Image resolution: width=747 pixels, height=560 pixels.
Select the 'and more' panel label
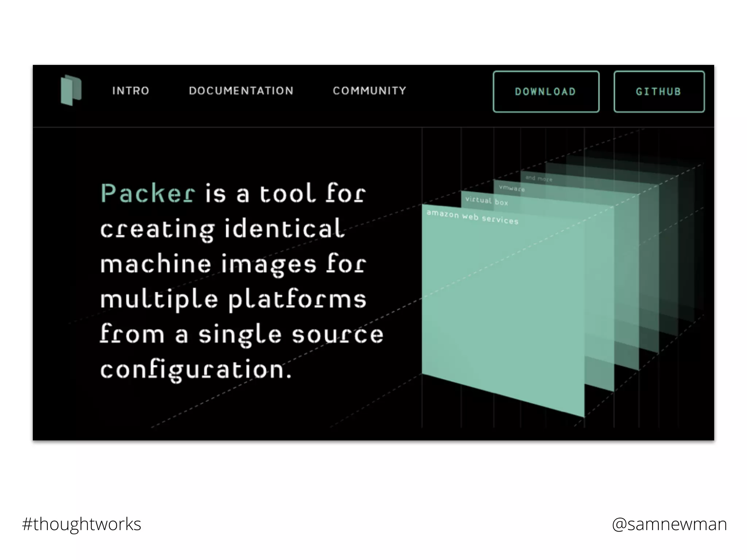(x=539, y=178)
